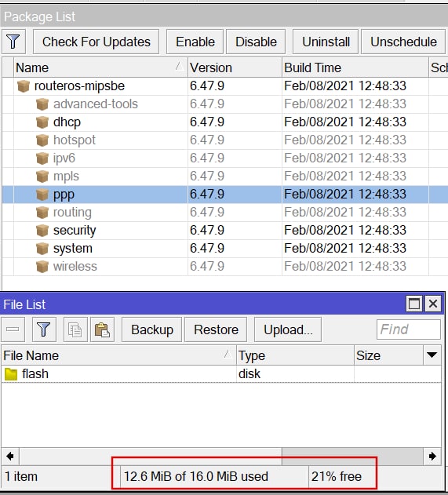
Task: Click the system package box icon
Action: (x=42, y=248)
